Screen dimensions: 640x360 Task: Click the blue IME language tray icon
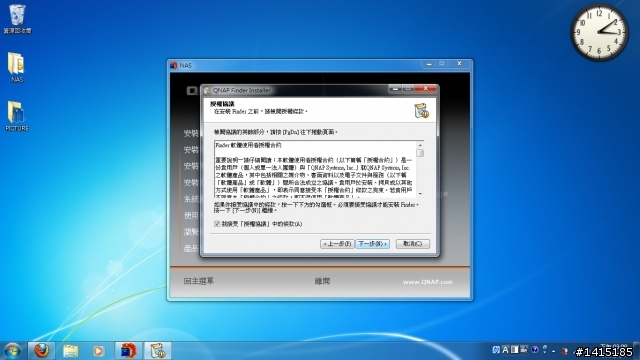click(496, 350)
